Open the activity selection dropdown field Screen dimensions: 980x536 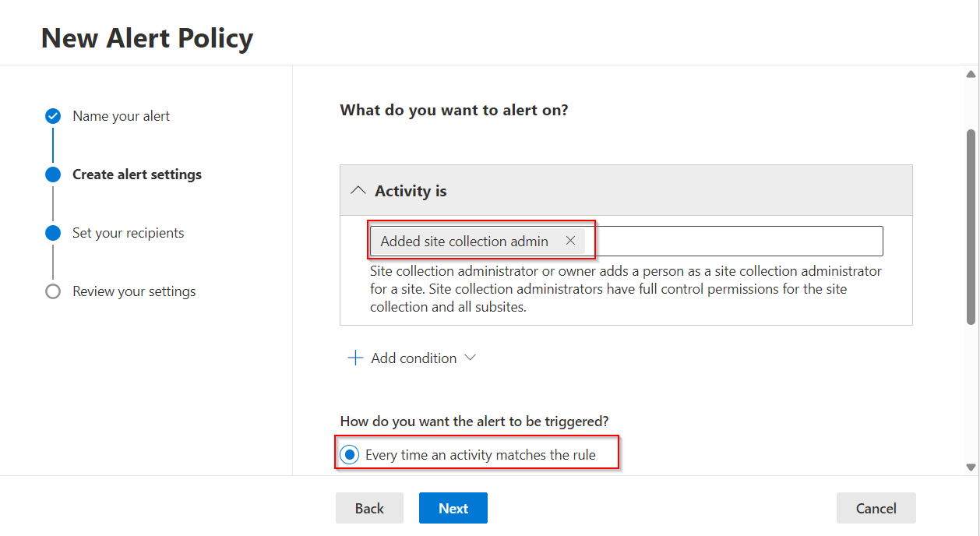pos(732,241)
